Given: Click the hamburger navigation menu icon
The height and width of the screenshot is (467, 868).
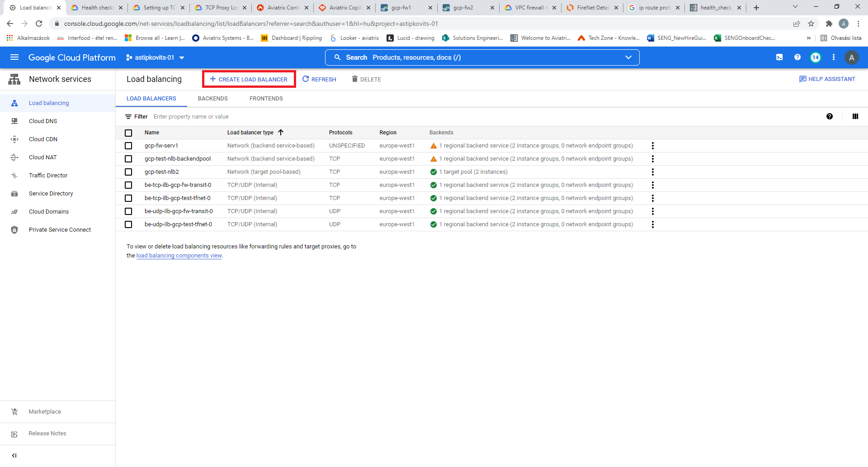Looking at the screenshot, I should coord(14,57).
